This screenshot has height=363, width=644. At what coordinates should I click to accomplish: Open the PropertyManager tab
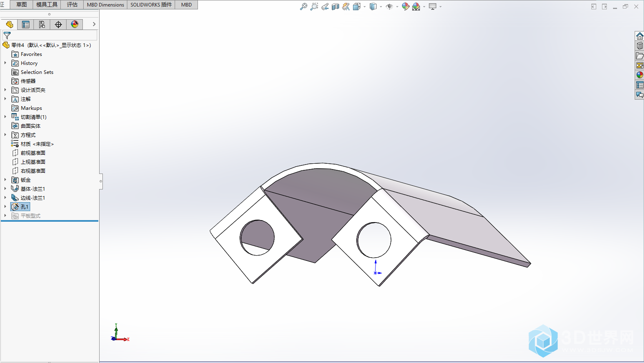[x=26, y=24]
